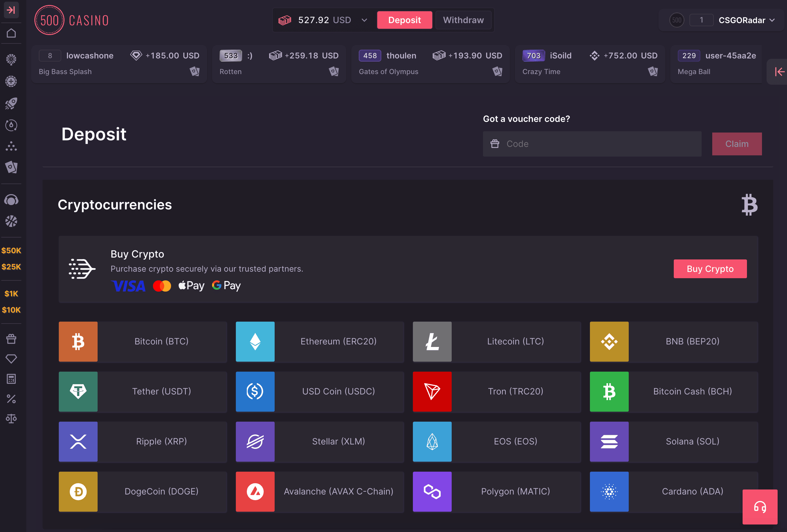Open the Plinko dots icon in sidebar
Viewport: 787px width, 532px height.
pyautogui.click(x=11, y=146)
